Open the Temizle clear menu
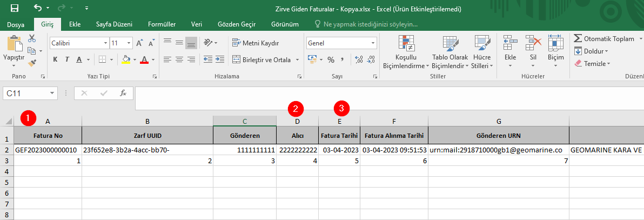Viewport: 644px width, 220px height. pos(592,63)
